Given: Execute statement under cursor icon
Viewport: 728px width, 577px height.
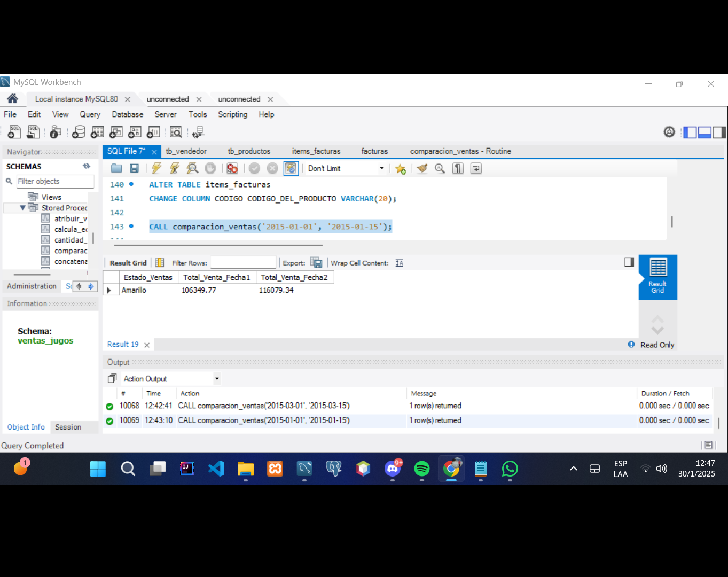Looking at the screenshot, I should pyautogui.click(x=175, y=168).
